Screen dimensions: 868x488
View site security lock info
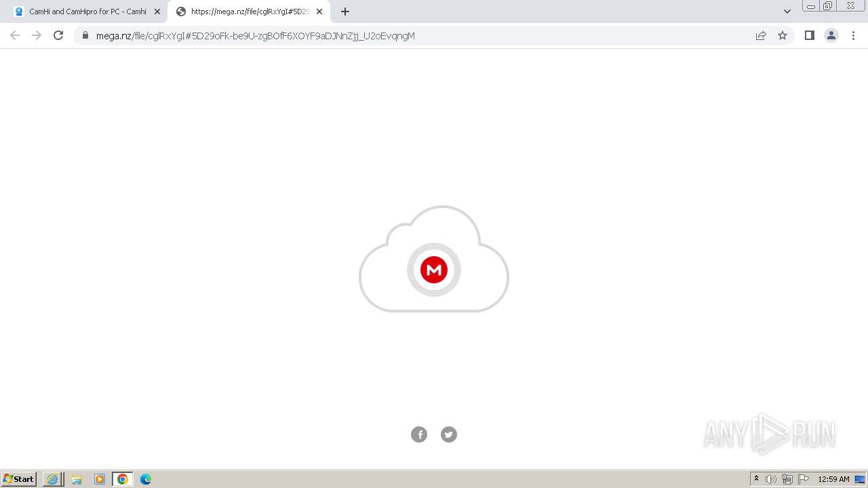[x=85, y=35]
